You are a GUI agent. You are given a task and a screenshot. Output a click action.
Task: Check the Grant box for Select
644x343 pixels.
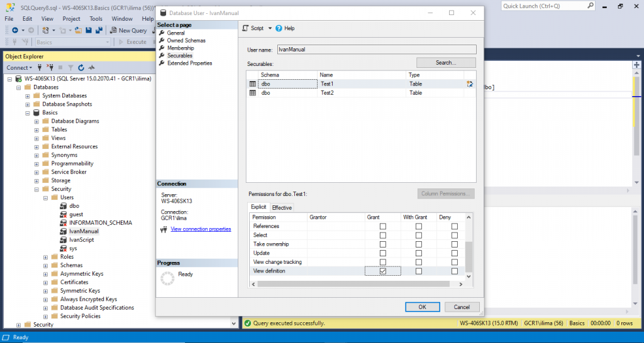point(383,235)
